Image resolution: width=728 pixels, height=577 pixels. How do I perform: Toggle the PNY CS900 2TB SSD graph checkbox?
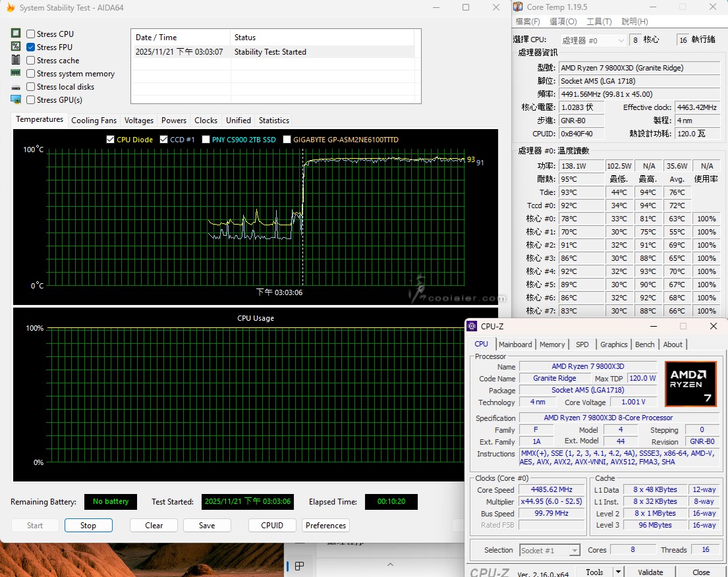coord(206,140)
